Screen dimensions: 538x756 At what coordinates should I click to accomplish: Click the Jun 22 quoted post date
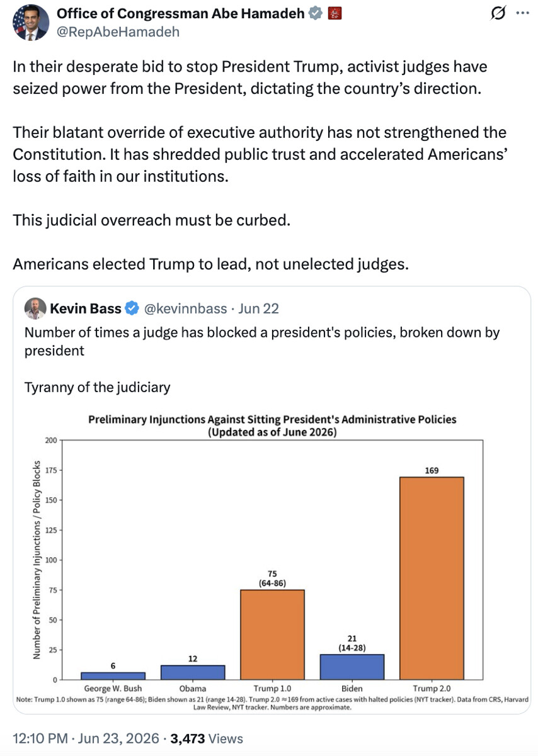pyautogui.click(x=258, y=308)
